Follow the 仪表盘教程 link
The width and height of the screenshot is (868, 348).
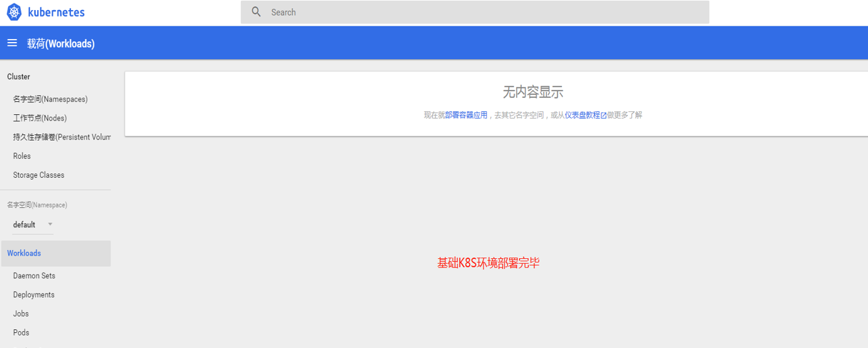coord(582,115)
